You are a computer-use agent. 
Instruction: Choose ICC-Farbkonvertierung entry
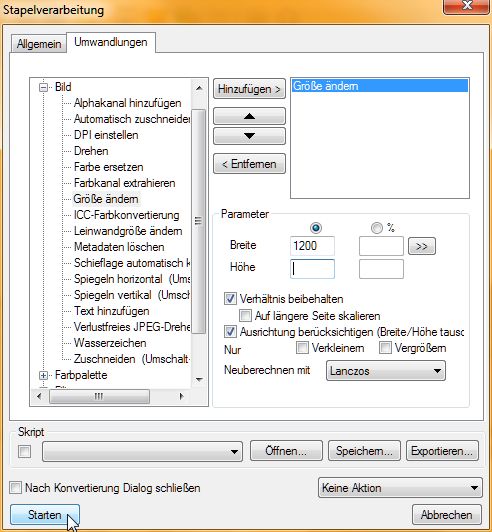pyautogui.click(x=127, y=215)
